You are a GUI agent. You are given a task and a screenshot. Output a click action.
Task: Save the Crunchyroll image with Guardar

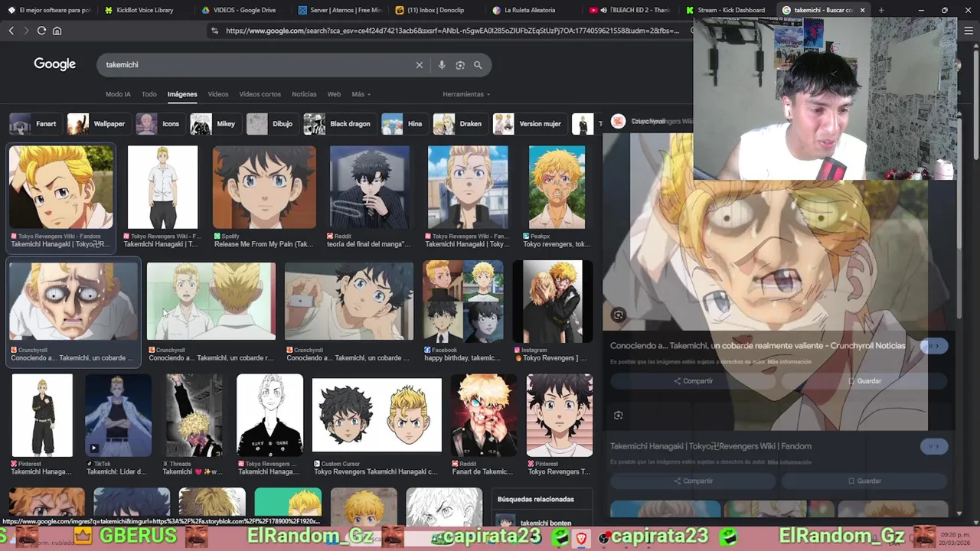pyautogui.click(x=864, y=381)
